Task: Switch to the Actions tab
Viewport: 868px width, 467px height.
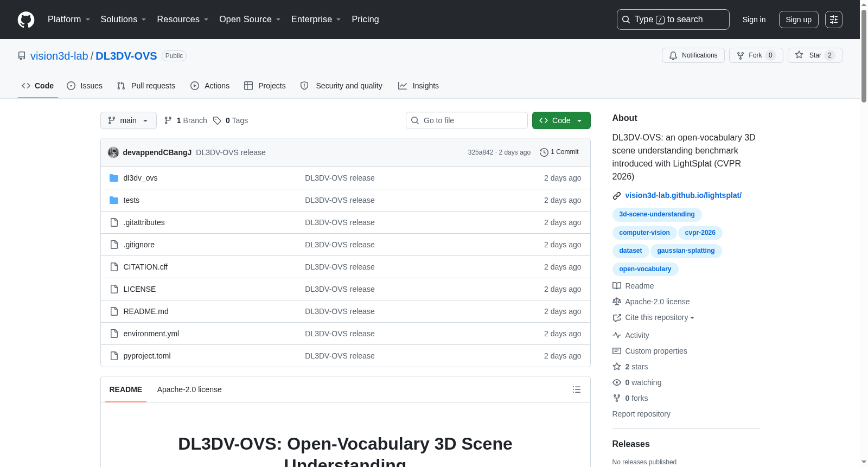Action: 210,86
